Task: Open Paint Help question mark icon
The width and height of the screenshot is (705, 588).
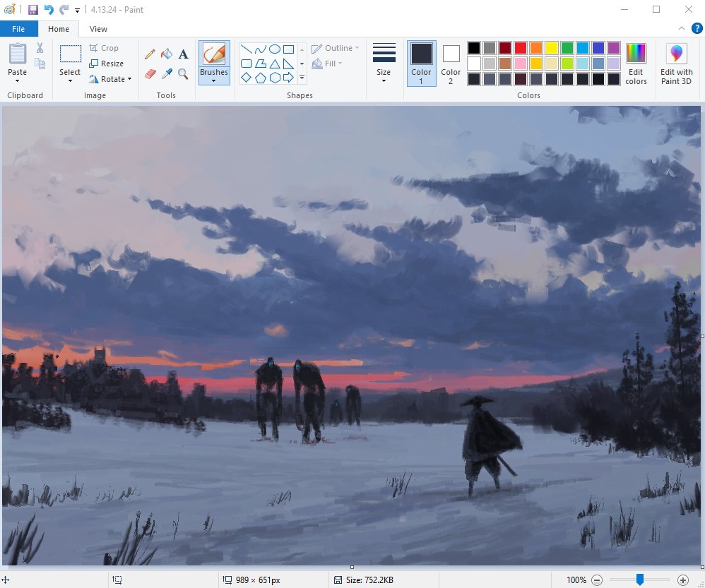Action: pos(697,28)
